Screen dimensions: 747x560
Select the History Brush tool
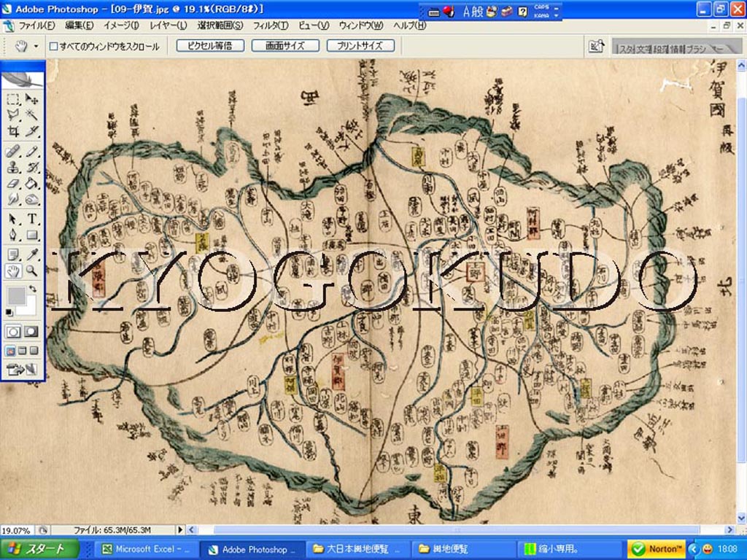point(31,167)
